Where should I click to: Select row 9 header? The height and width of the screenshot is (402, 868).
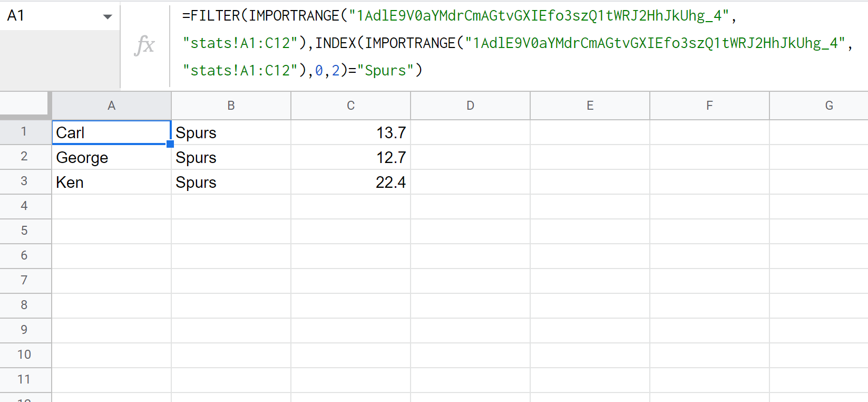click(x=24, y=330)
